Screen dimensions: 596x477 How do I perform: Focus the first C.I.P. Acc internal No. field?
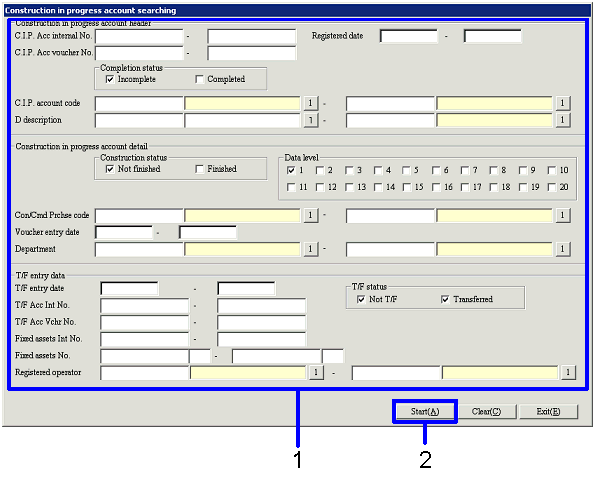139,36
